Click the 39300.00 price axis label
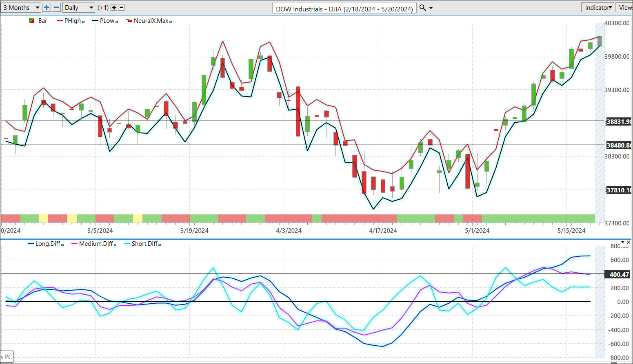This screenshot has height=364, width=633. pos(617,90)
